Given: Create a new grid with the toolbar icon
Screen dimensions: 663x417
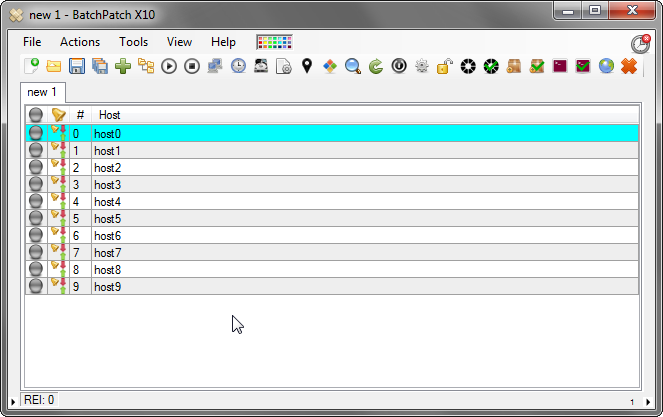Looking at the screenshot, I should click(31, 66).
